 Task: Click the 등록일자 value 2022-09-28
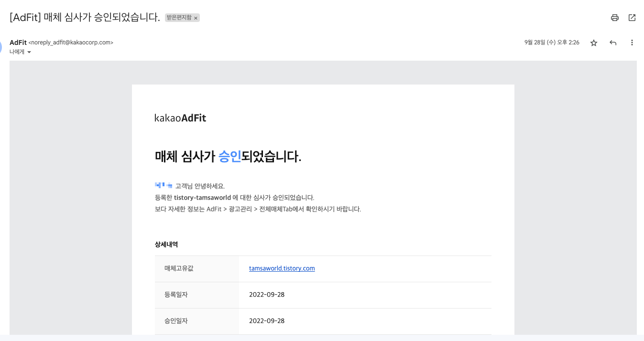267,295
